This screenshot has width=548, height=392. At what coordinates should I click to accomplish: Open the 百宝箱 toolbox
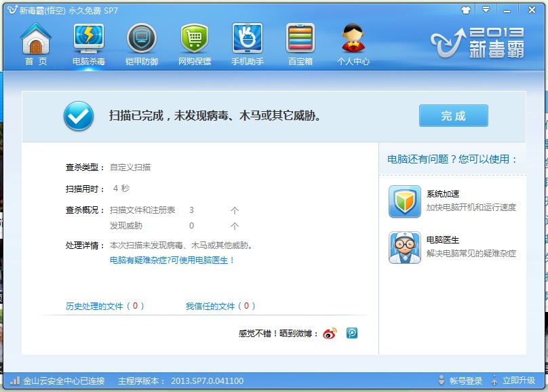coord(300,44)
